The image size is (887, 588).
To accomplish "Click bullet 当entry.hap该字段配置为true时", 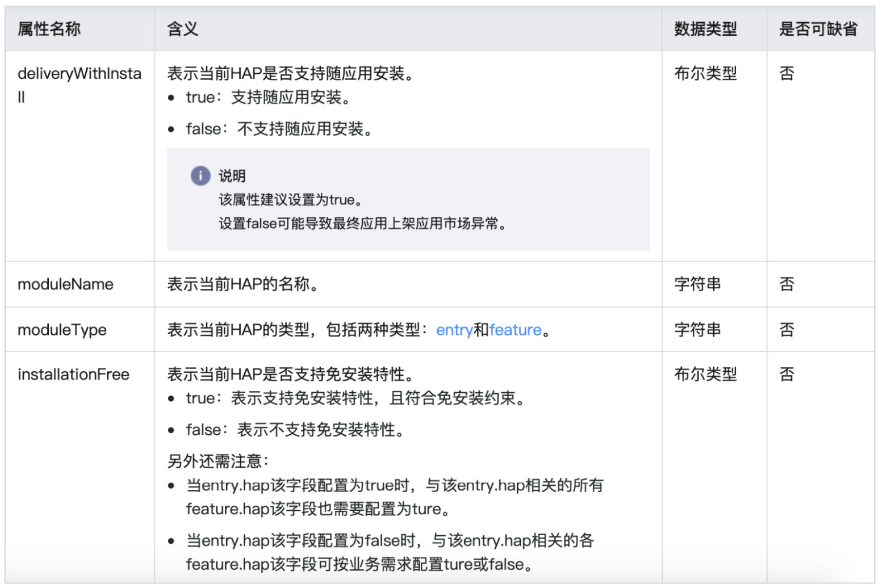I will click(395, 497).
